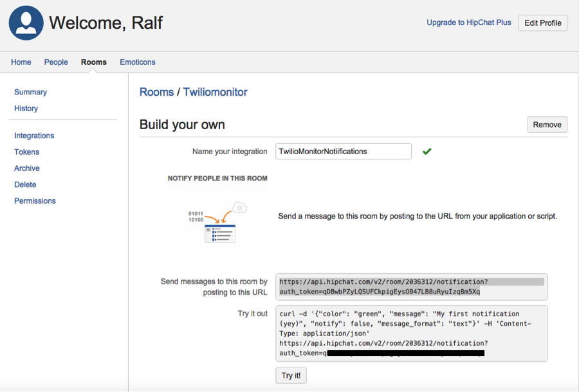Click the user avatar icon next to Welcome
The image size is (579, 392).
(x=26, y=23)
